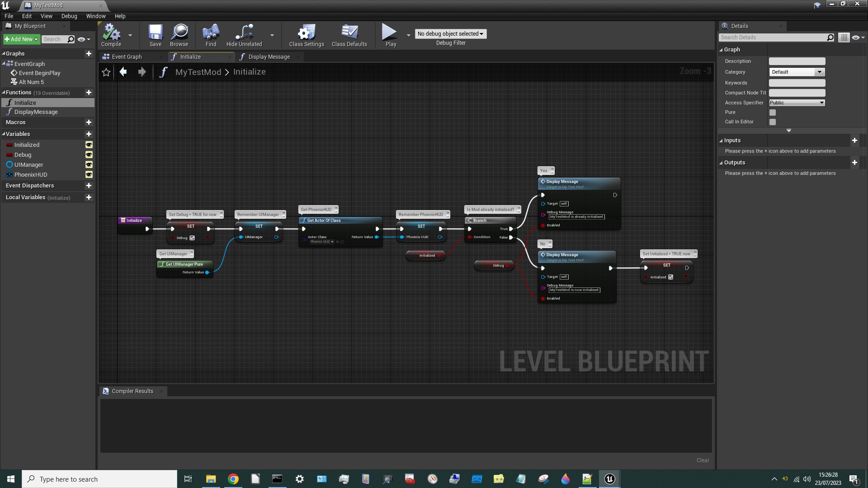Collapse the Variables section
The image size is (868, 488).
4,134
